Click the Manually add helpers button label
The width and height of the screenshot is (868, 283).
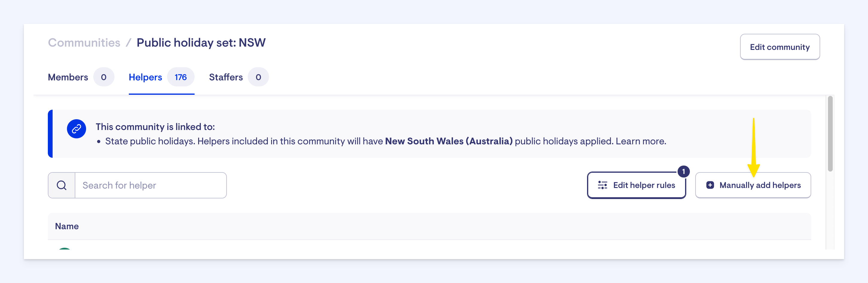coord(760,185)
